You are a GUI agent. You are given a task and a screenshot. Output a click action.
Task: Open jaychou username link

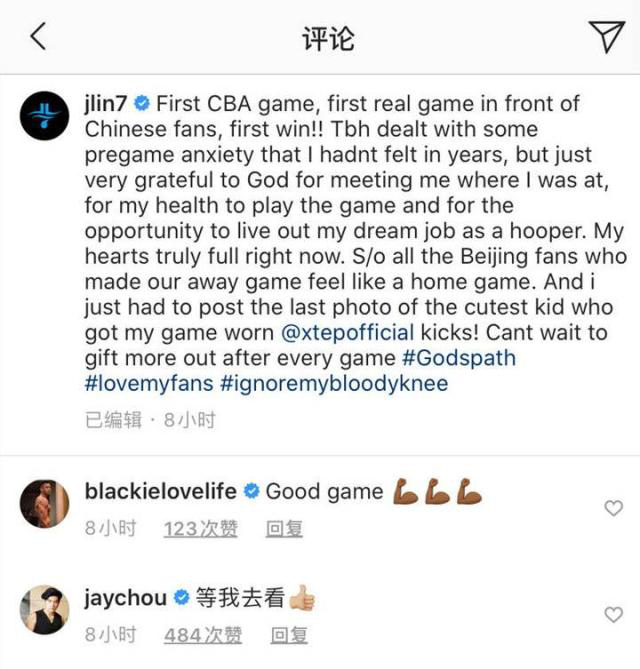click(x=125, y=598)
